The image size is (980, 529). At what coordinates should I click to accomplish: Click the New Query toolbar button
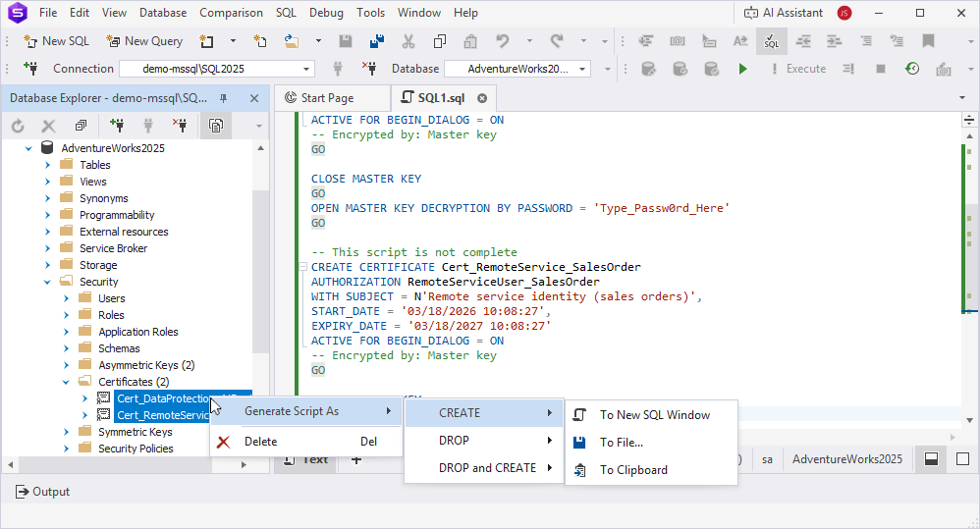pyautogui.click(x=144, y=41)
